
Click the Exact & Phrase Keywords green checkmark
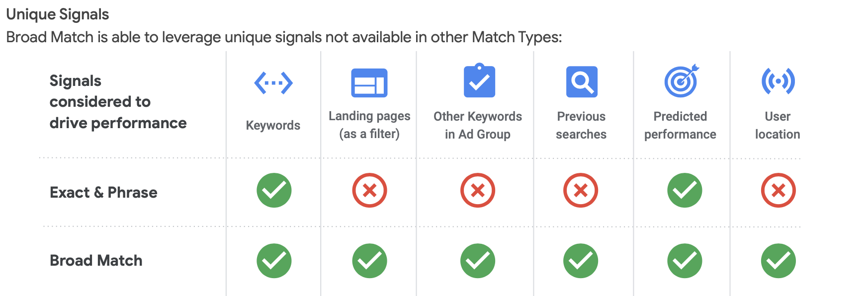click(274, 190)
